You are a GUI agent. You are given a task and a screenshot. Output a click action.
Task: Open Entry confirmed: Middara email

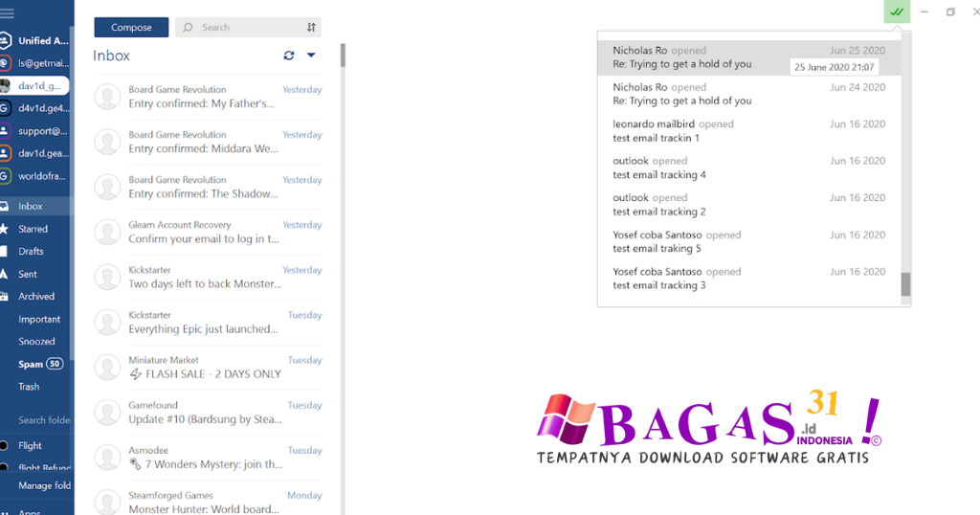point(208,142)
